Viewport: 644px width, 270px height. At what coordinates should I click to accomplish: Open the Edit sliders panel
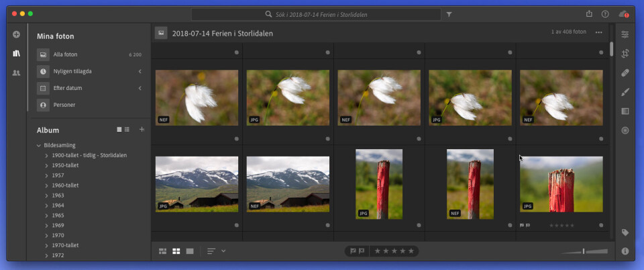[x=625, y=34]
